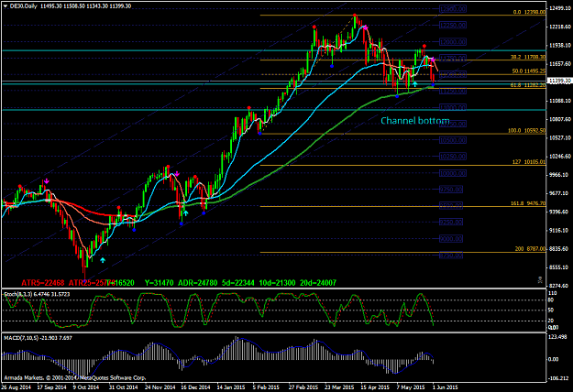Click the 12000.00 boxed round-number level
Viewport: 573px width, 392px height.
(x=452, y=42)
